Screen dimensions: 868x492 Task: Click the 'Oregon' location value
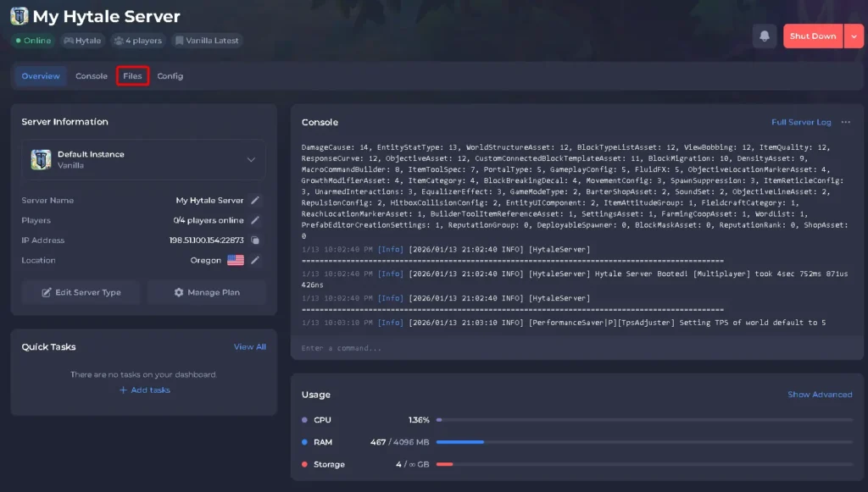205,260
